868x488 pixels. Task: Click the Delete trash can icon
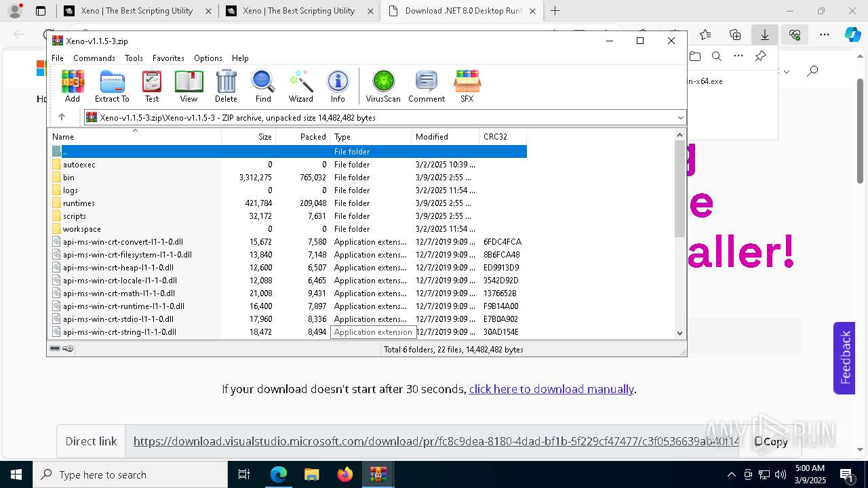tap(226, 86)
